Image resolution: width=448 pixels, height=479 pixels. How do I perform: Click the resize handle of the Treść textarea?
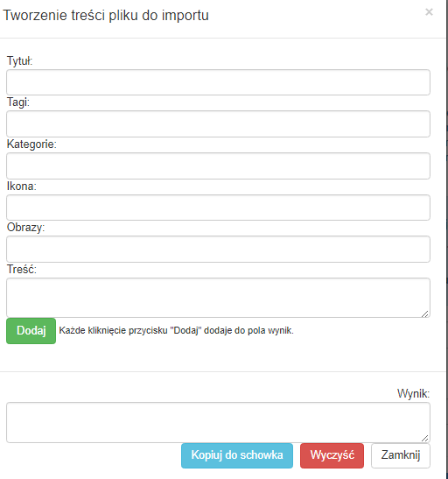(424, 313)
